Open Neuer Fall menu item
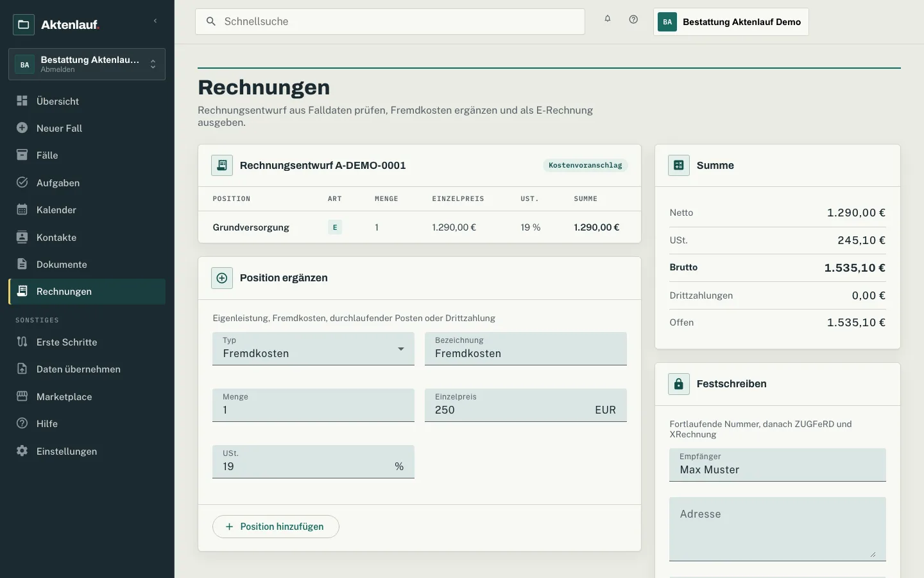 click(x=87, y=128)
